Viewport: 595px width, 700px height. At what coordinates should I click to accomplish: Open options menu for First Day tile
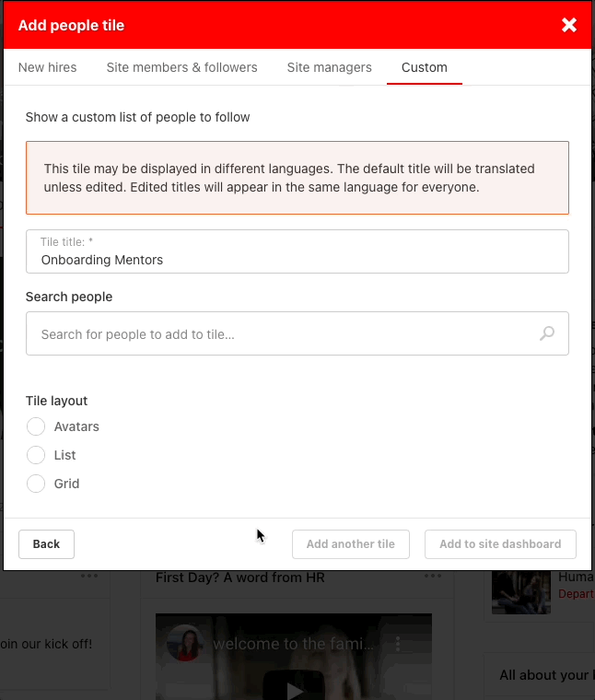(433, 577)
